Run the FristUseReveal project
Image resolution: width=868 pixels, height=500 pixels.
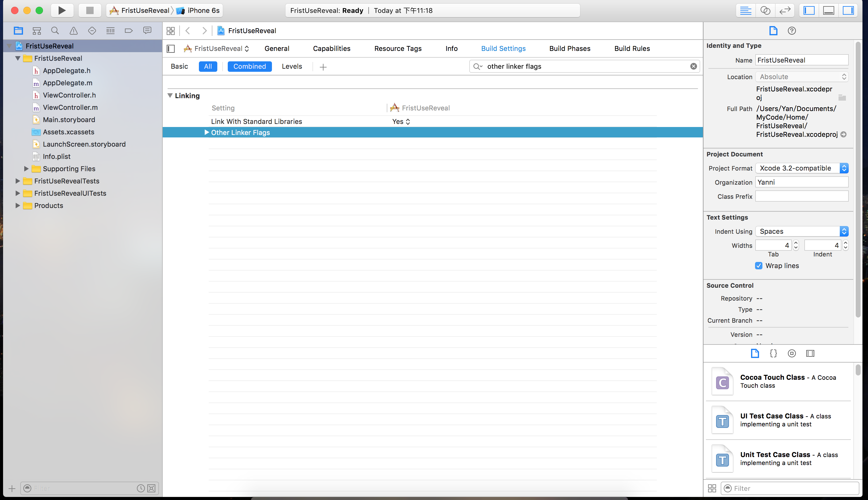click(62, 10)
